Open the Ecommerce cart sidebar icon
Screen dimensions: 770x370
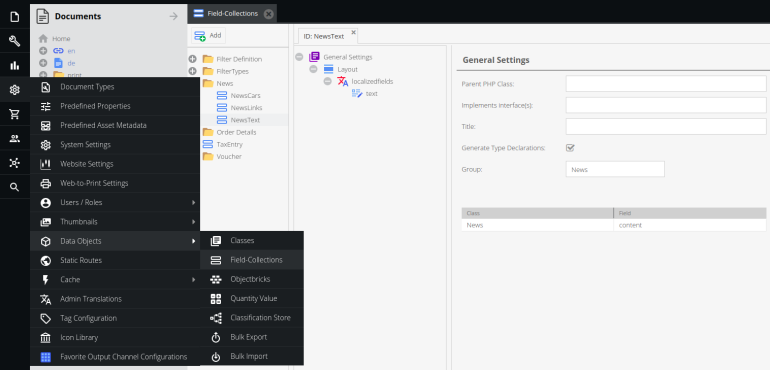tap(15, 114)
